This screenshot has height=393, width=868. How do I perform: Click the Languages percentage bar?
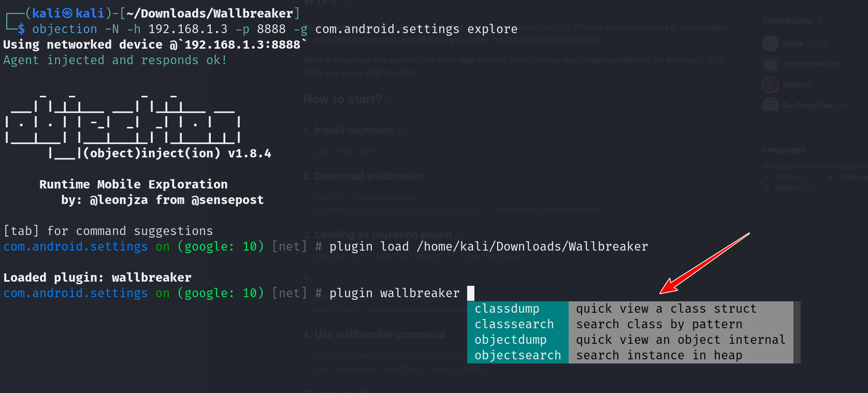[813, 166]
